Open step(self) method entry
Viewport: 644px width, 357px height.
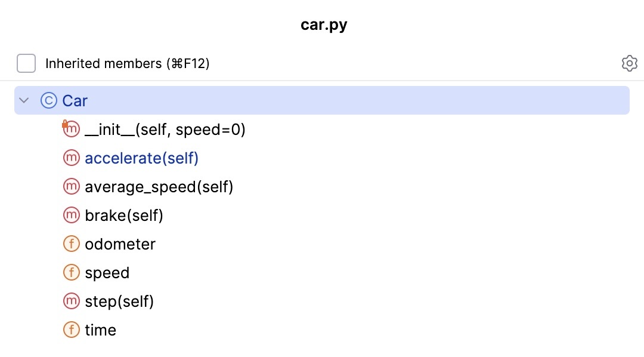tap(119, 301)
